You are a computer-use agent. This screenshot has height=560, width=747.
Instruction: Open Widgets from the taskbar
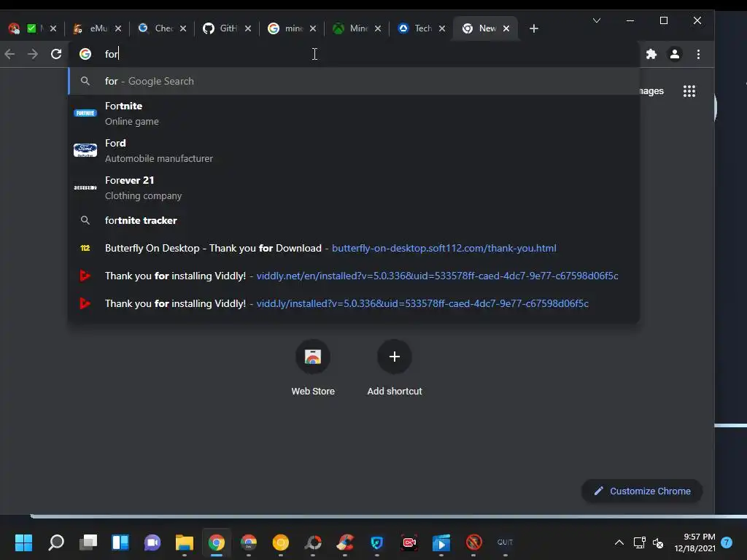click(120, 542)
